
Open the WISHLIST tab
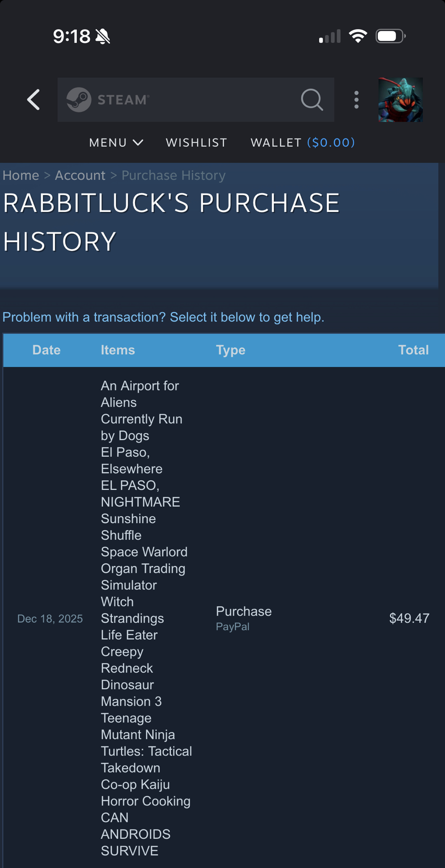196,142
